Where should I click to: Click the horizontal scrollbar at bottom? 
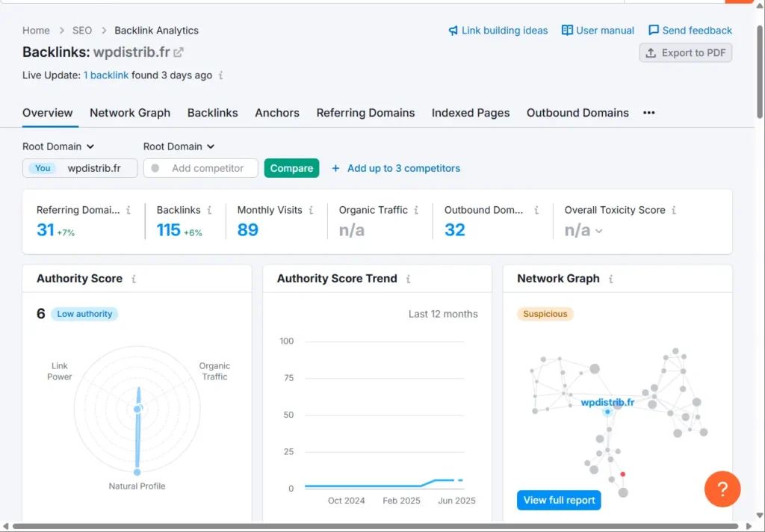click(376, 526)
